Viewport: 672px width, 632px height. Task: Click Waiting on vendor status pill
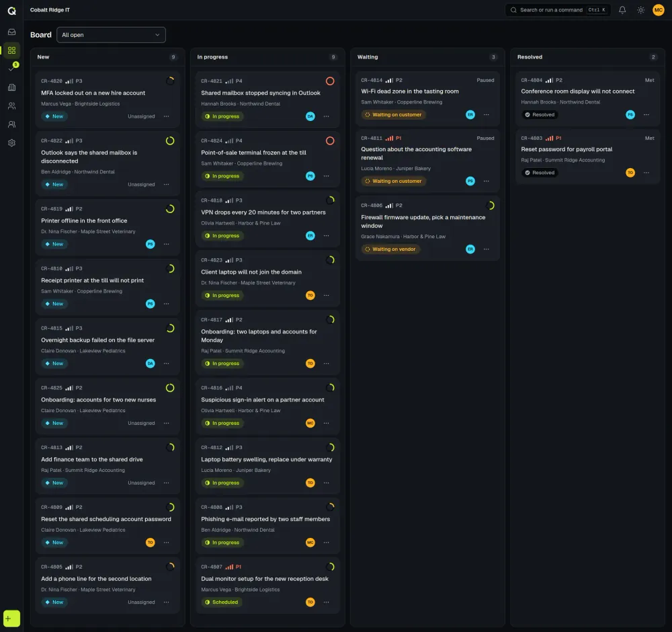coord(390,249)
